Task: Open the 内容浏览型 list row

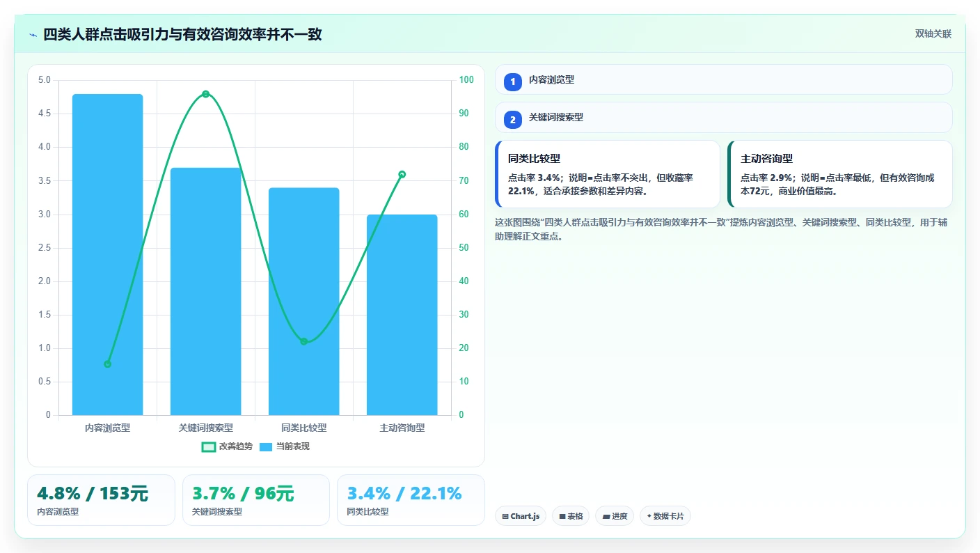Action: [x=724, y=80]
